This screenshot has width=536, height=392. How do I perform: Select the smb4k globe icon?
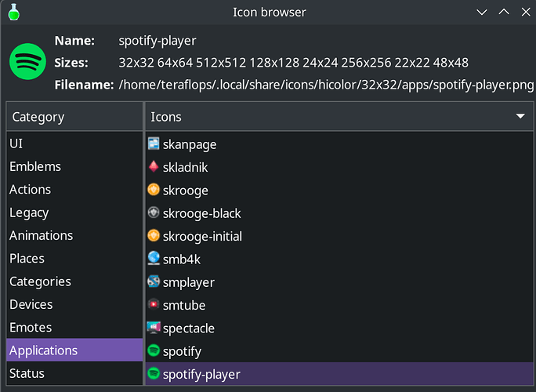[x=154, y=258]
